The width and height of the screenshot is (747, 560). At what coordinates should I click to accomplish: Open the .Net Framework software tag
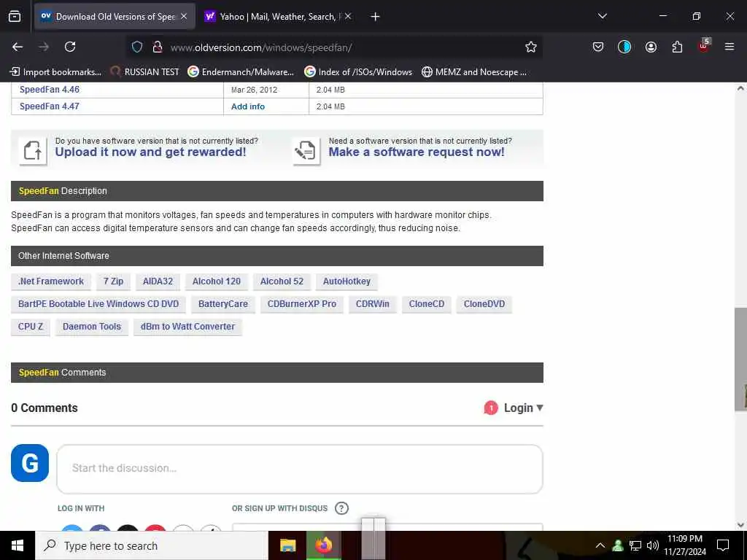coord(51,281)
